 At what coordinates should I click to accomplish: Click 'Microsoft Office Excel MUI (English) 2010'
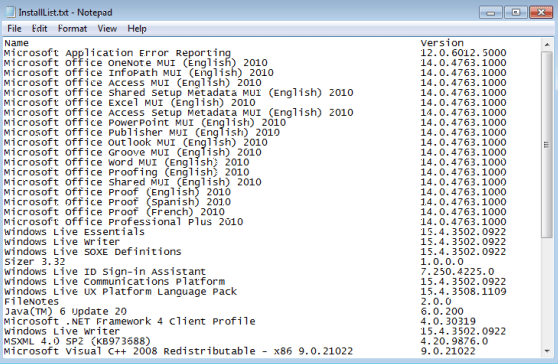(130, 103)
